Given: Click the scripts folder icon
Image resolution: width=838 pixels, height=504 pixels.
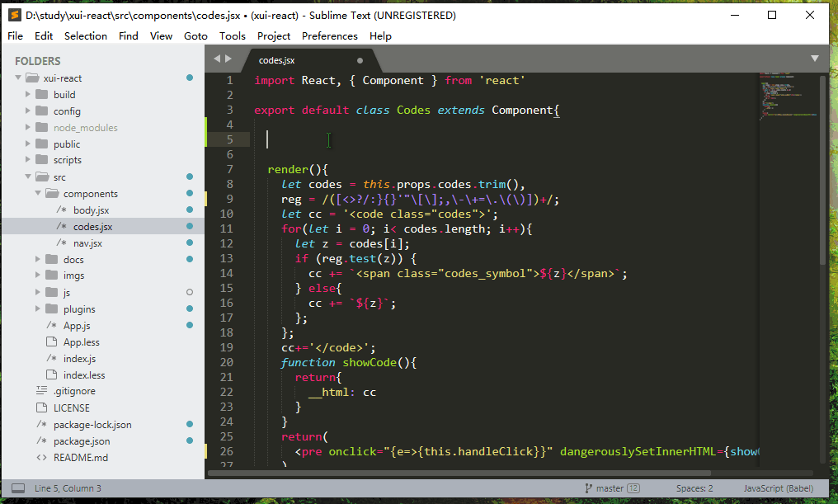Looking at the screenshot, I should tap(42, 160).
